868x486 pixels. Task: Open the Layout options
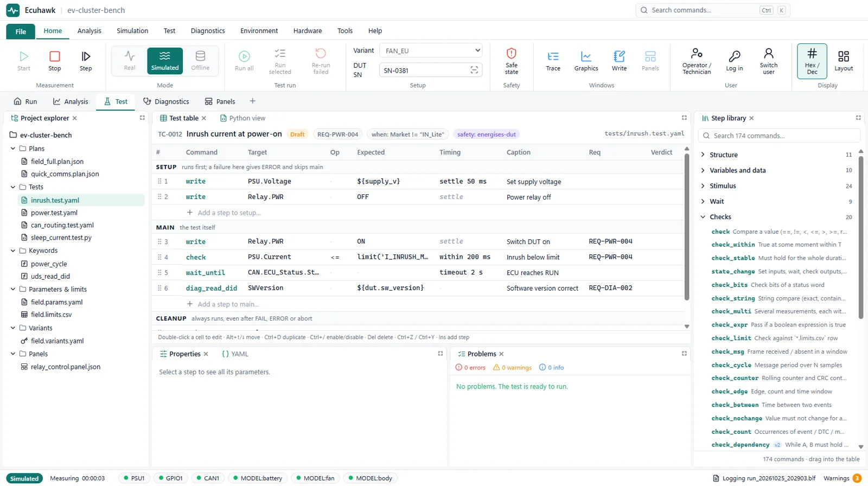point(844,61)
